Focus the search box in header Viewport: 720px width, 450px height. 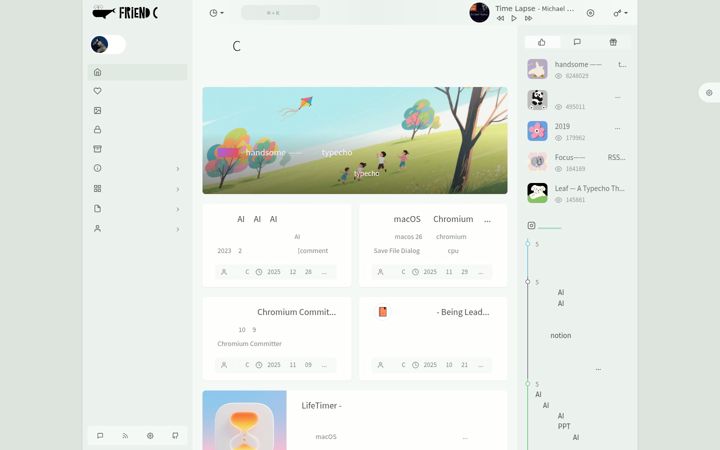(x=280, y=13)
